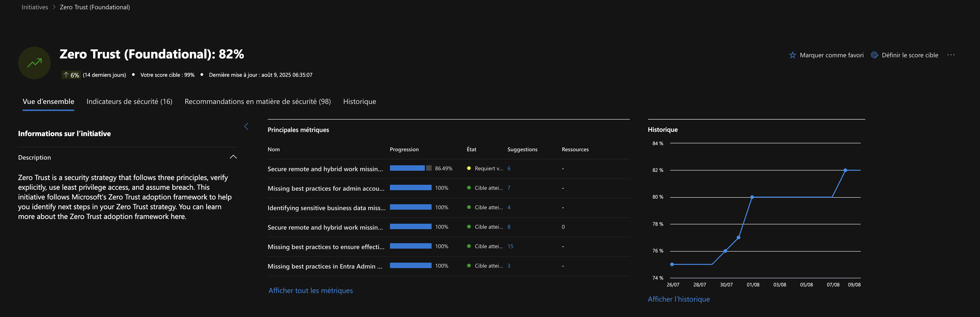The height and width of the screenshot is (317, 980).
Task: Click the green status dot in the sensitive business data row
Action: pyautogui.click(x=469, y=207)
